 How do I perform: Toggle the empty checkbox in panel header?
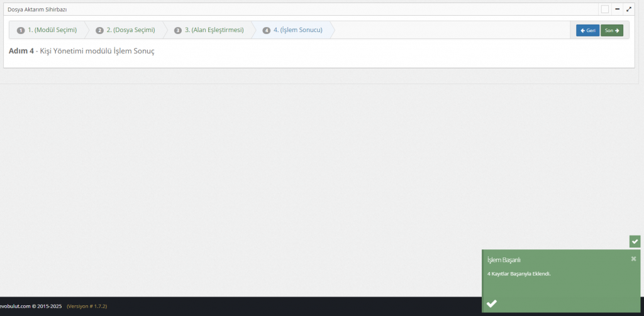[604, 9]
